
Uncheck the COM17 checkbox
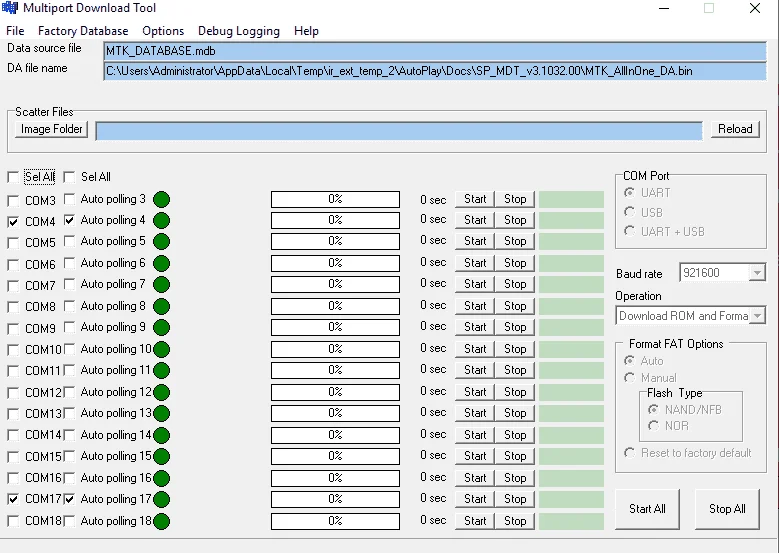point(13,499)
